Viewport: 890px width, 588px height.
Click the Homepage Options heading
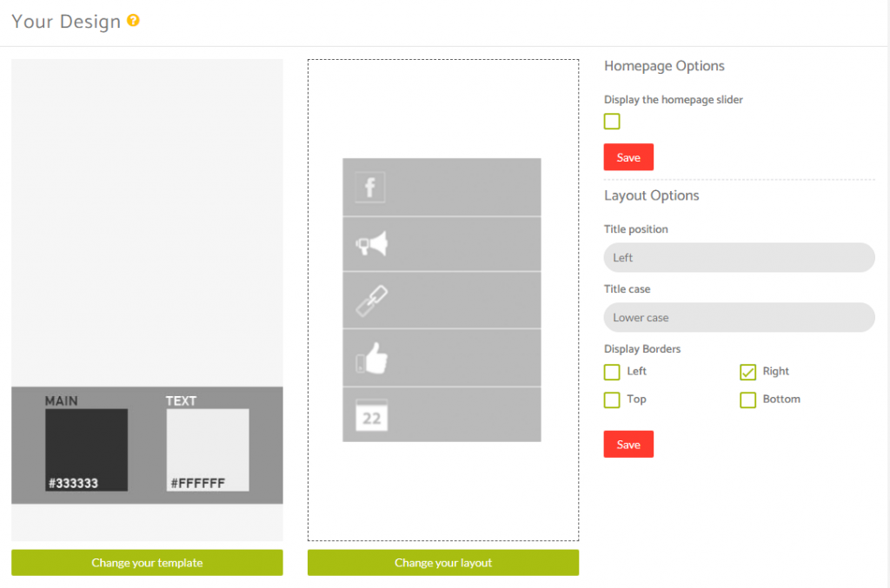tap(664, 66)
